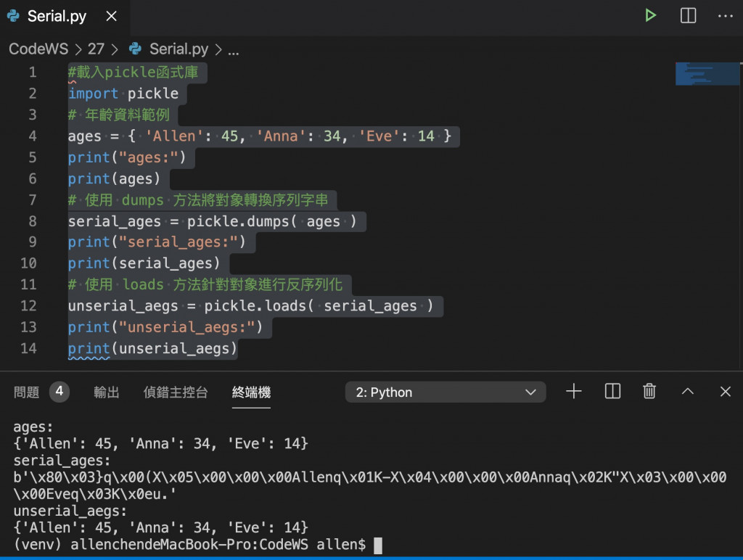
Task: Split the terminal panel
Action: [x=612, y=392]
